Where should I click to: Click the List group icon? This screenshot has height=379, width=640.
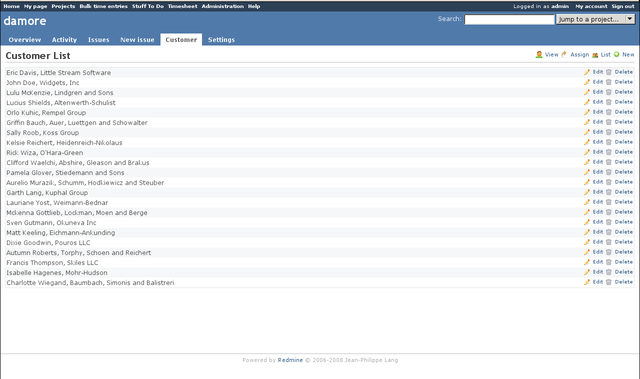(595, 55)
